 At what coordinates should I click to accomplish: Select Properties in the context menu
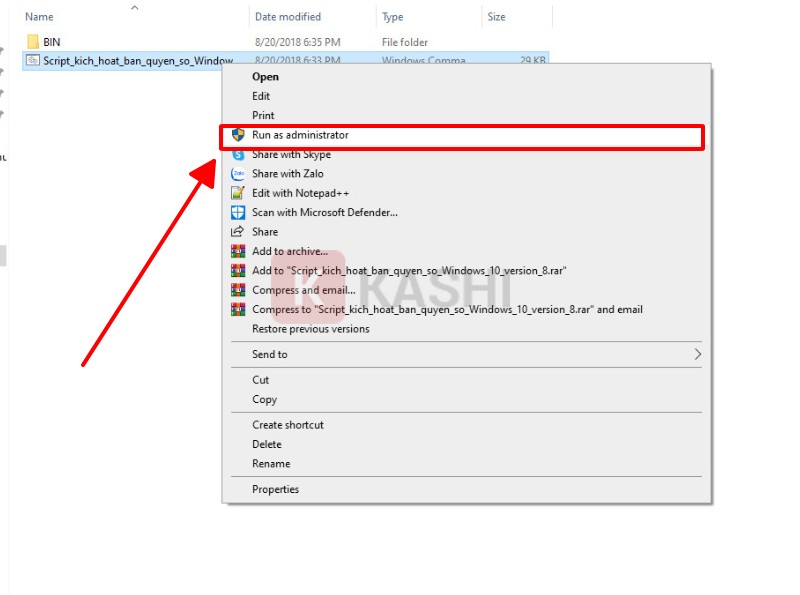click(275, 489)
